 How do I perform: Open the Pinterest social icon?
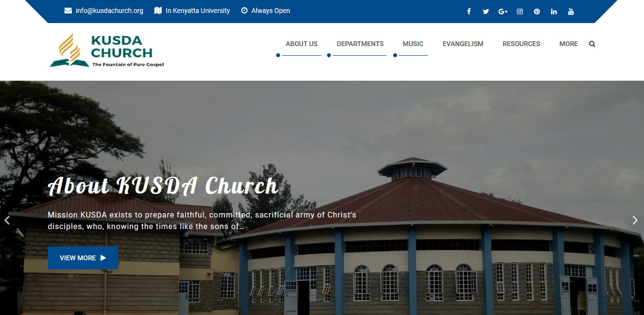point(537,12)
